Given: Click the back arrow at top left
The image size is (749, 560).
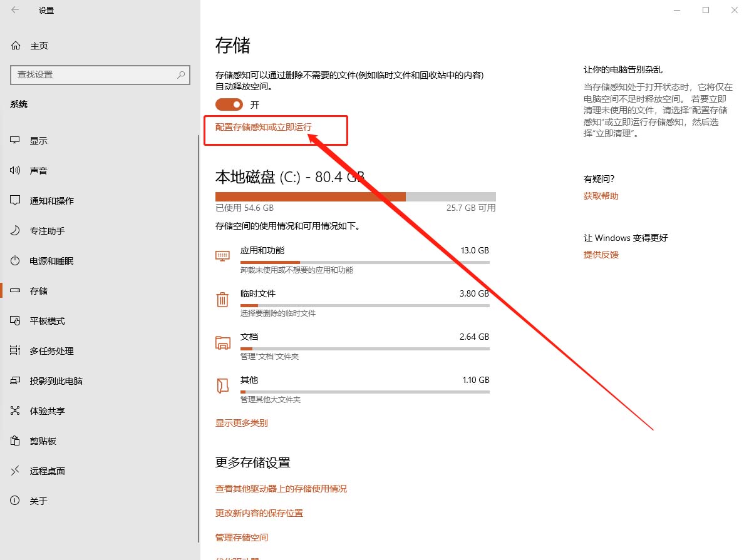Looking at the screenshot, I should point(14,11).
